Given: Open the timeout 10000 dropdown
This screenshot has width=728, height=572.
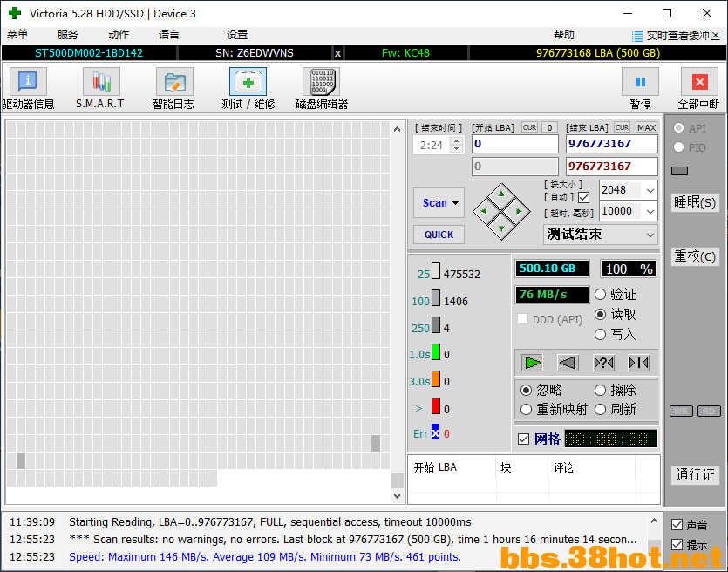Looking at the screenshot, I should pos(650,212).
